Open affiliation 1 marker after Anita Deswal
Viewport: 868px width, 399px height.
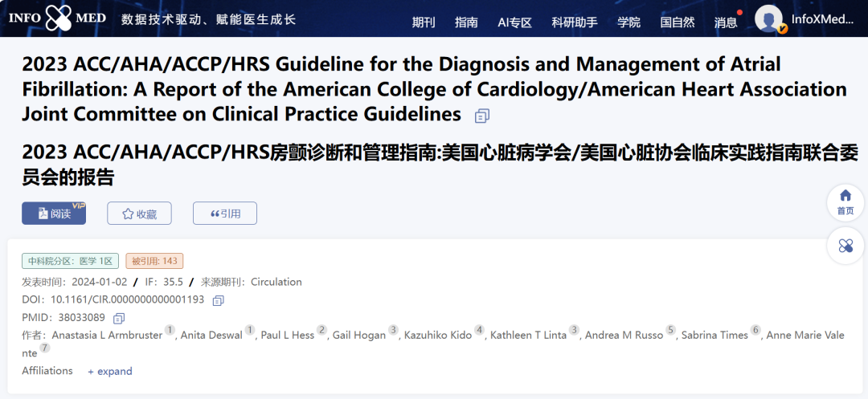tap(250, 331)
